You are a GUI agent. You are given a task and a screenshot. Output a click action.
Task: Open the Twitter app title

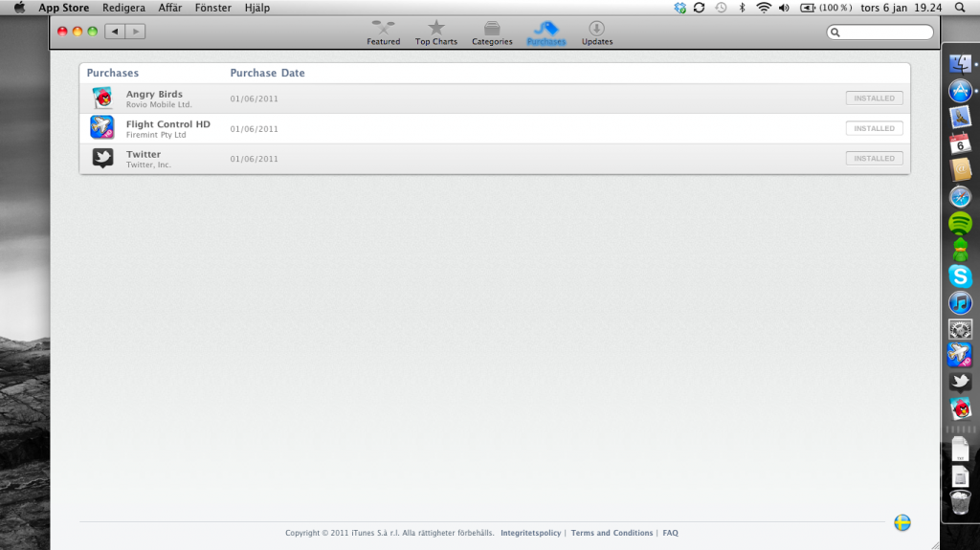[144, 154]
